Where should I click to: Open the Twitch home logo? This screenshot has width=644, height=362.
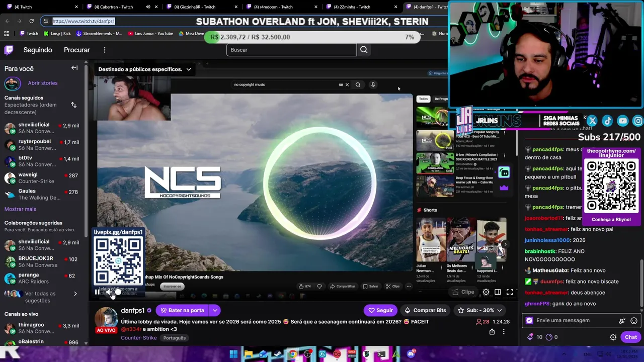(9, 50)
